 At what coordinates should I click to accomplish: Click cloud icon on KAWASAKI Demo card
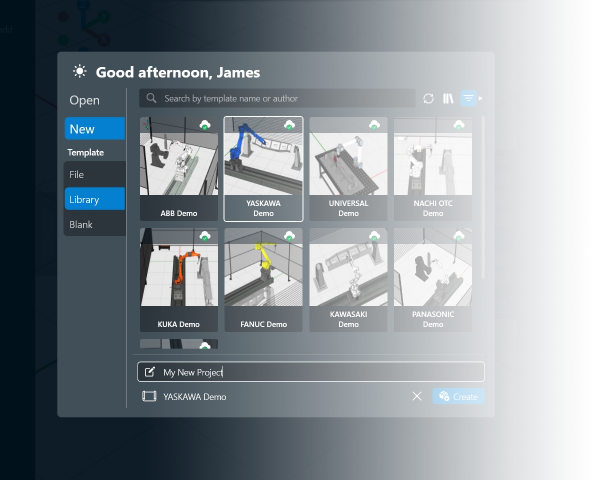pyautogui.click(x=374, y=236)
